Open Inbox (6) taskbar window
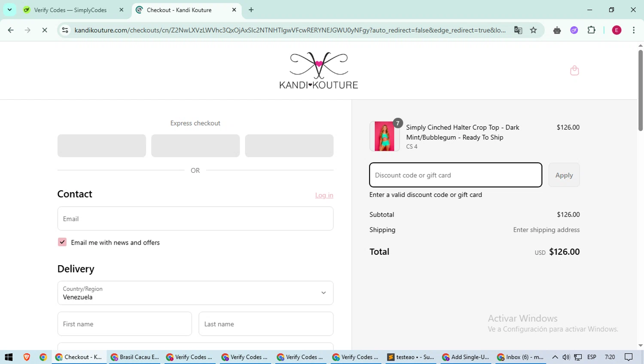This screenshot has width=644, height=364. (521, 357)
